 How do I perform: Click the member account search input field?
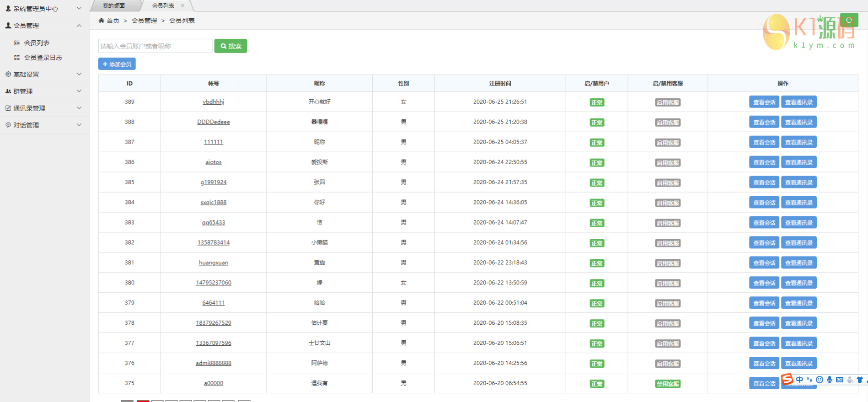click(x=155, y=46)
